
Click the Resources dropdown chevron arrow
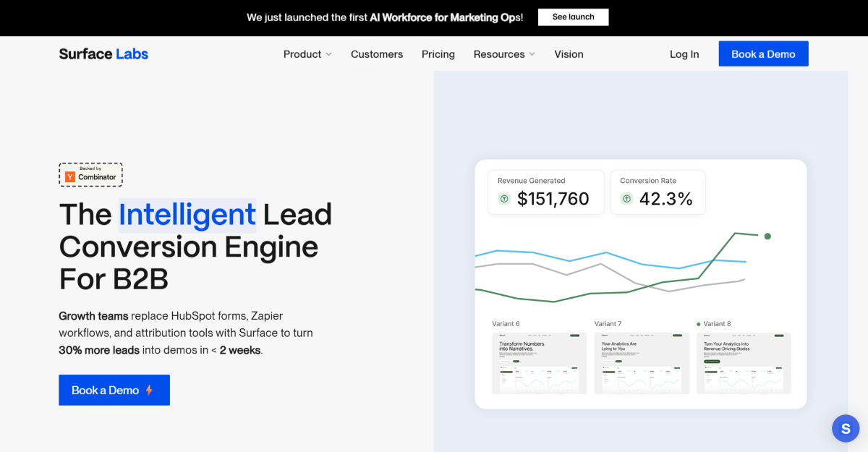[532, 54]
